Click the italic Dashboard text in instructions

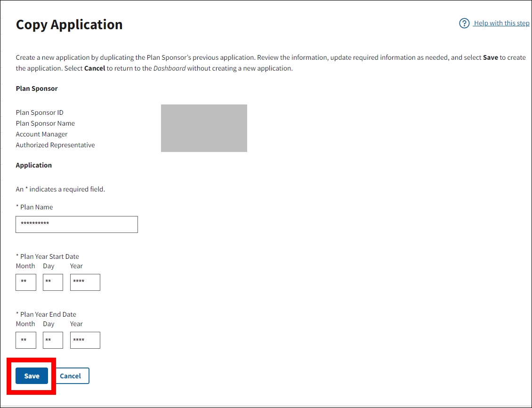coord(169,68)
